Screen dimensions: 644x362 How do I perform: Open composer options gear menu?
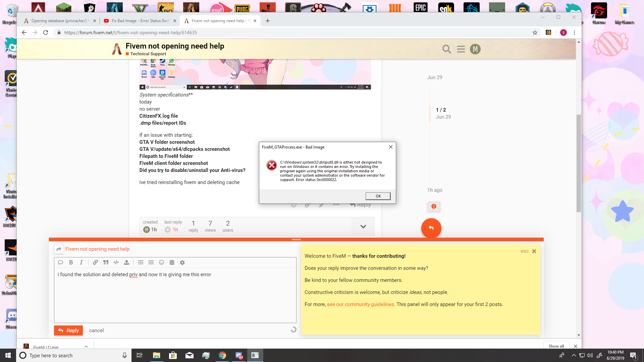[182, 262]
